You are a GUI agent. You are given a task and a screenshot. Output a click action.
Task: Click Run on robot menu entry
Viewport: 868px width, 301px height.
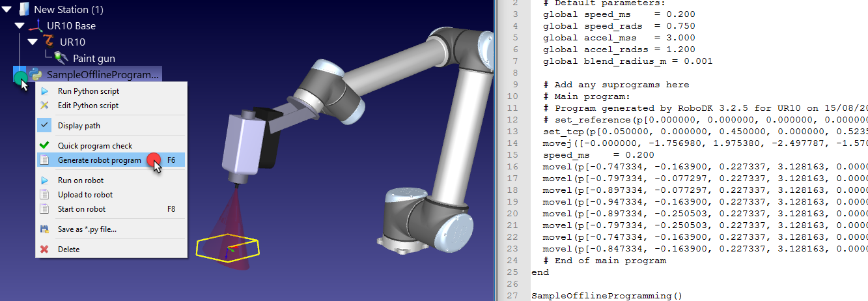click(80, 180)
